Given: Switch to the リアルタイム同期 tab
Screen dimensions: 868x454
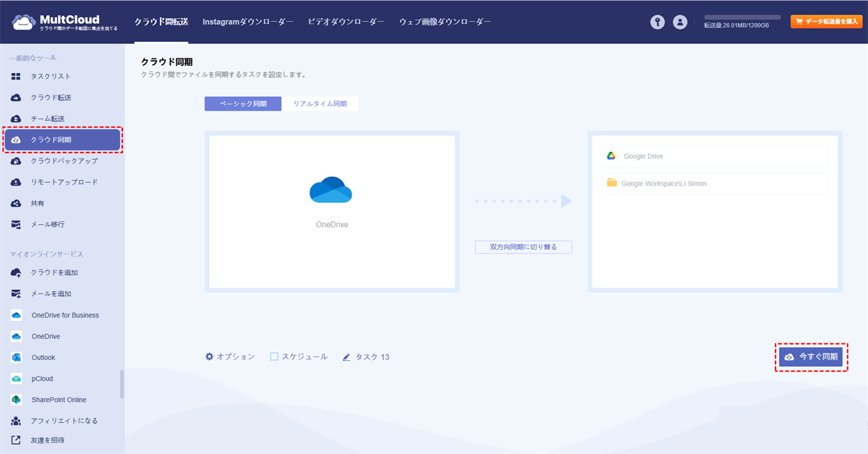Looking at the screenshot, I should tap(319, 104).
